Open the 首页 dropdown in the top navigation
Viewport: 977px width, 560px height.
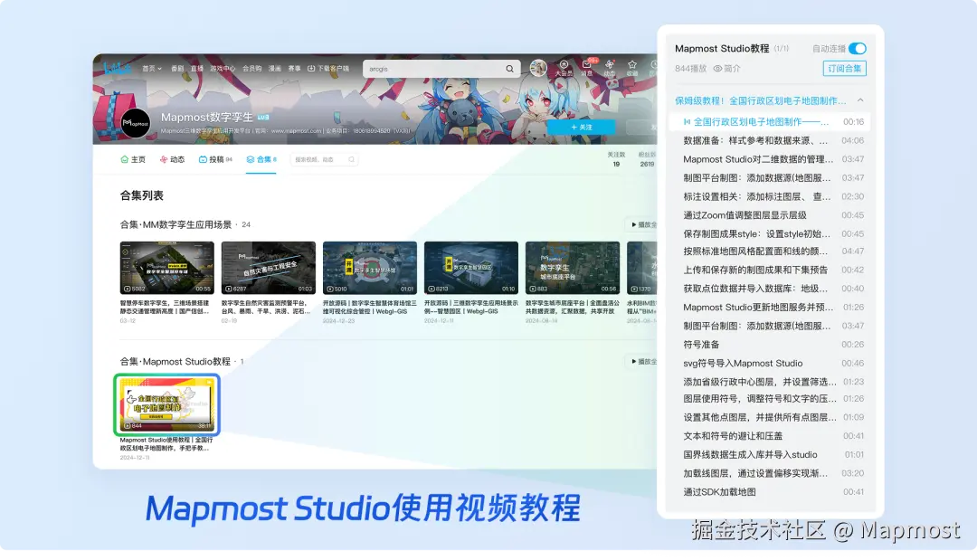(x=151, y=69)
